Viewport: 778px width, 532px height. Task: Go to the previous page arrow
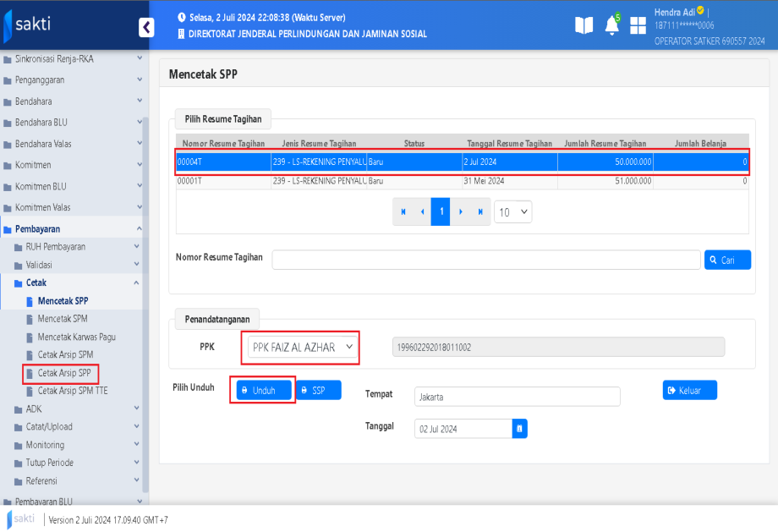click(422, 212)
